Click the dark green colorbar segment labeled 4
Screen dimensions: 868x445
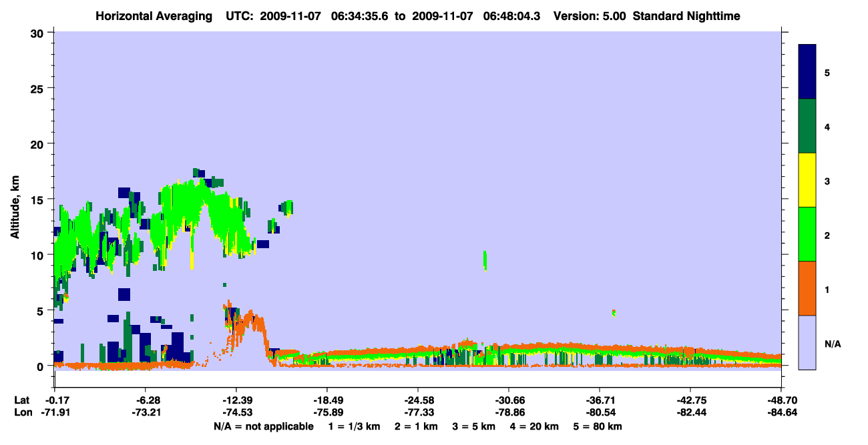tap(807, 126)
